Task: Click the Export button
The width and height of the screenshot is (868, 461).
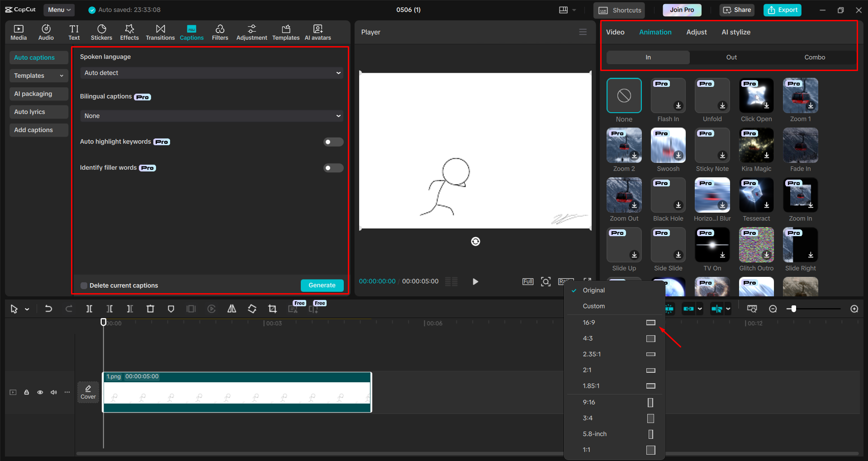Action: [782, 10]
